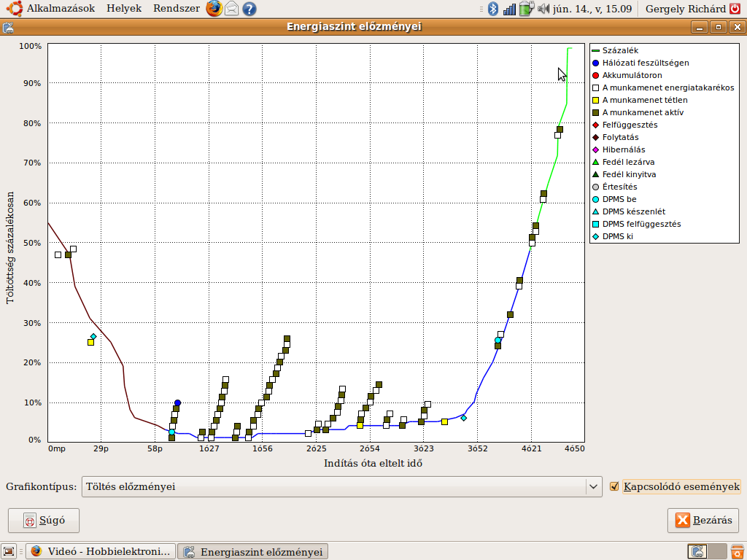
Task: Toggle Kapcsolódó események checkbox
Action: tap(614, 486)
